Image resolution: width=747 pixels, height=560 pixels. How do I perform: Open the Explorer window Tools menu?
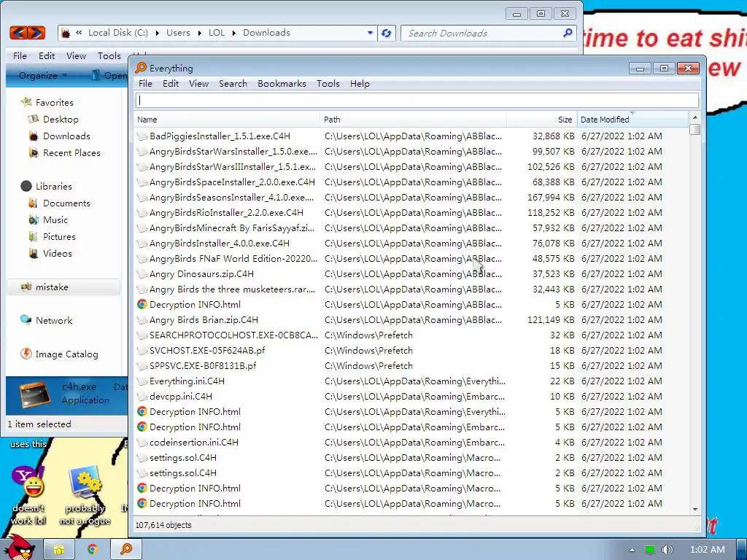click(109, 55)
